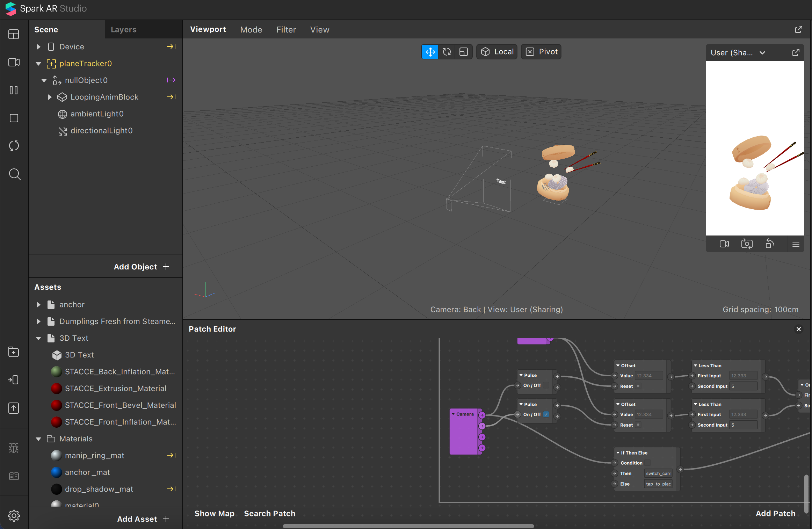The height and width of the screenshot is (529, 812).
Task: Open the debug bug icon in sidebar
Action: point(14,448)
